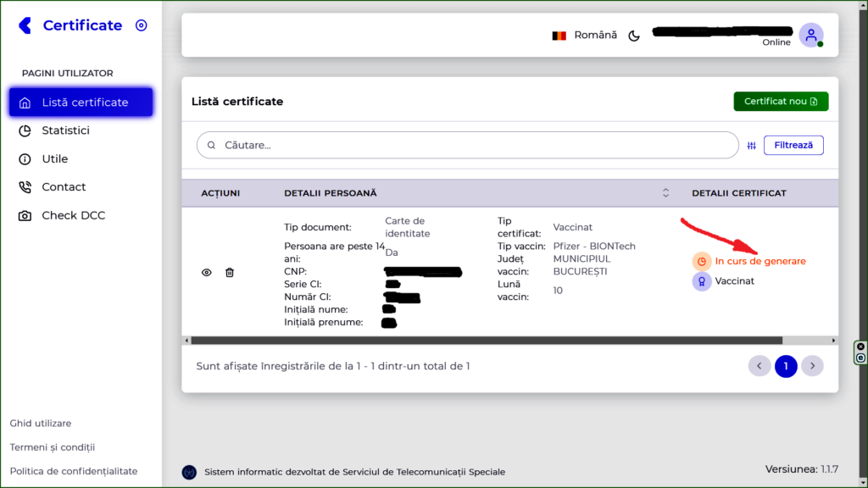The image size is (868, 488).
Task: Sort by Detalii persoană column arrows
Action: pos(665,193)
